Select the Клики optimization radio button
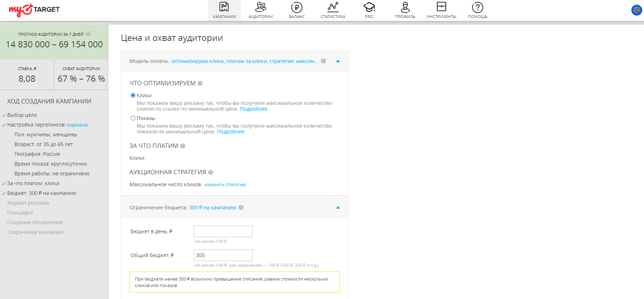The image size is (644, 299). click(133, 95)
